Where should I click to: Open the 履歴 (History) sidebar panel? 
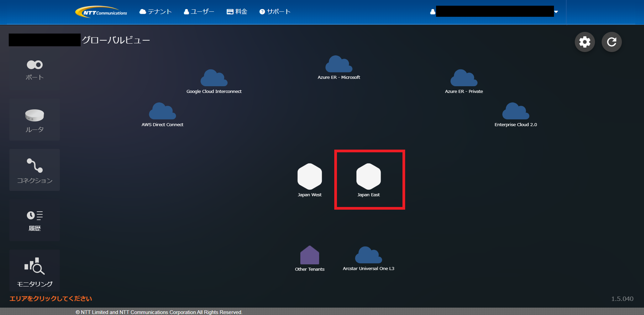click(x=35, y=220)
